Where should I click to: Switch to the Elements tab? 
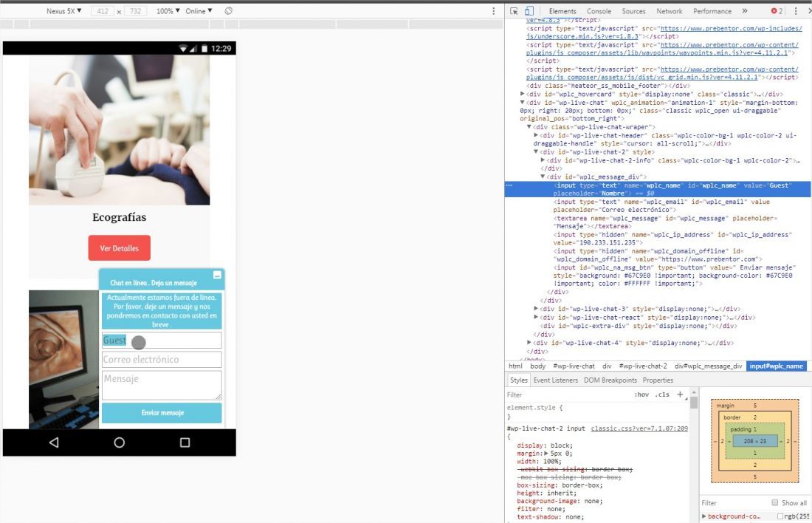(562, 11)
